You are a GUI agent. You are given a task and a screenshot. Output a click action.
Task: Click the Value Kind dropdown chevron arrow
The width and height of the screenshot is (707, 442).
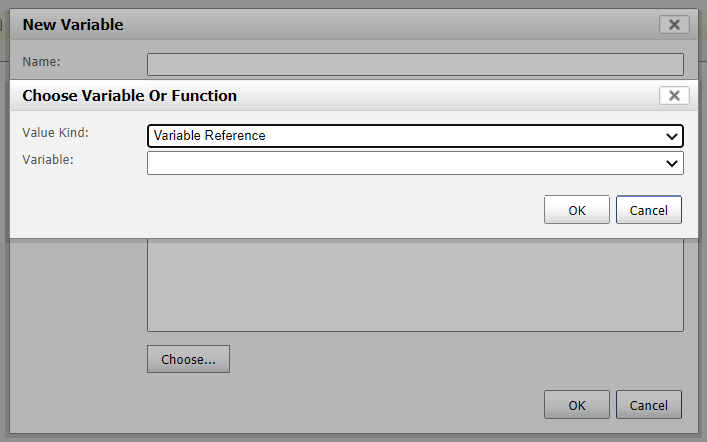tap(672, 136)
